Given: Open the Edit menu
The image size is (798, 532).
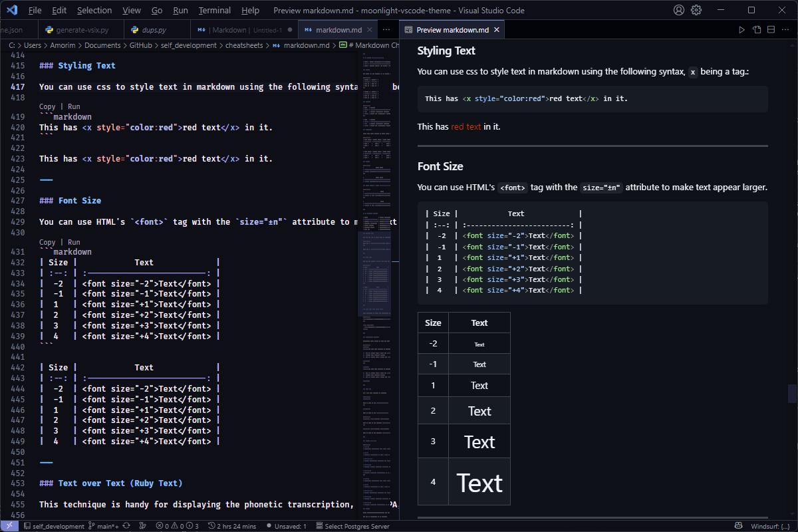Looking at the screenshot, I should 59,10.
